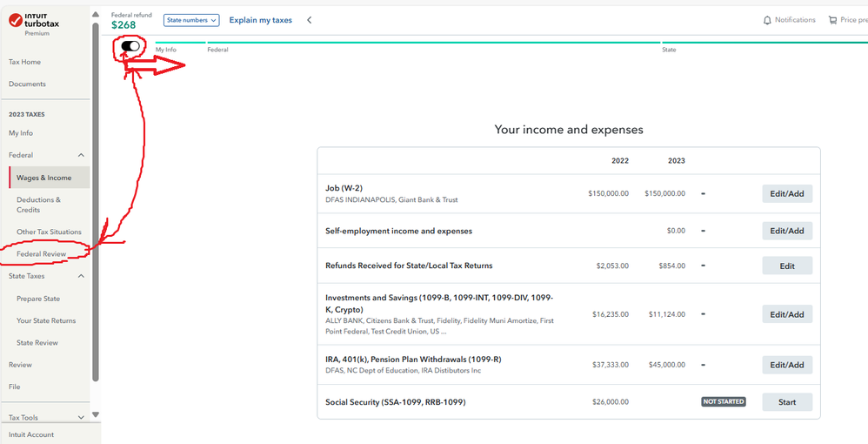The width and height of the screenshot is (868, 444).
Task: Click the $37,333.00 pension 2022 value
Action: 611,365
